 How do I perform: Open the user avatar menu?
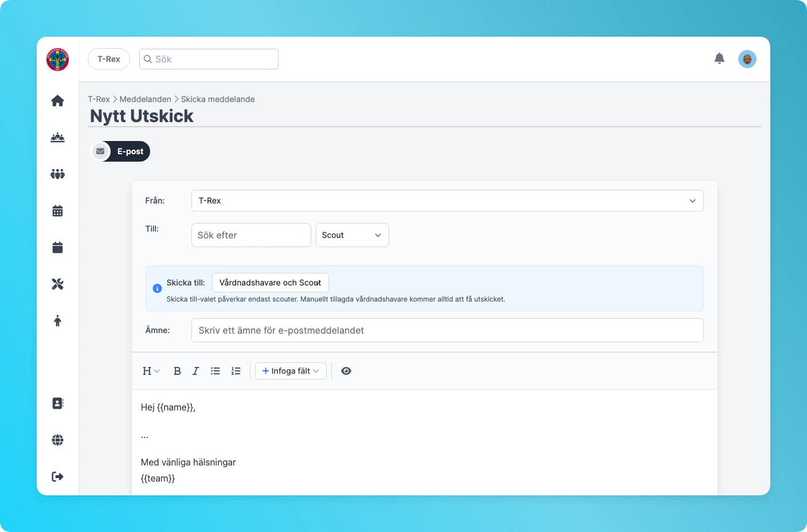(x=747, y=59)
